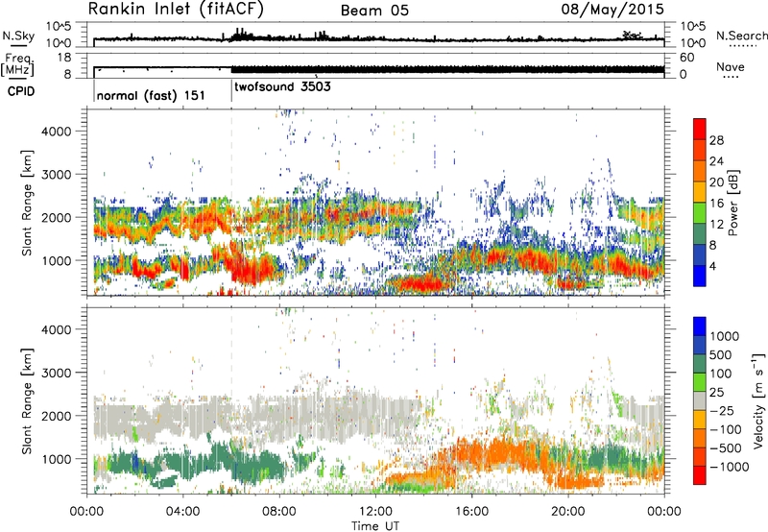Click the green segment of the velocity colorbar
Viewport: 768px width, 532px height.
[700, 382]
